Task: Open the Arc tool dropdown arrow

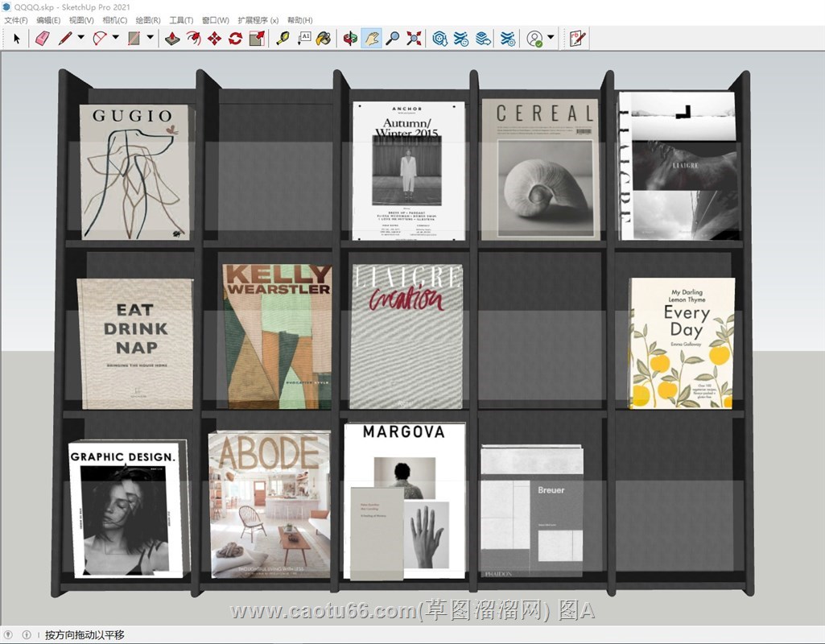Action: pyautogui.click(x=116, y=37)
